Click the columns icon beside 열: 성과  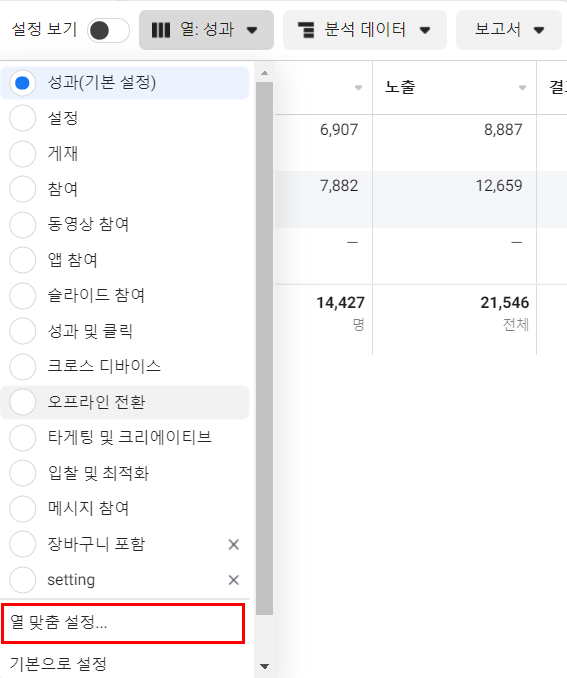(161, 30)
